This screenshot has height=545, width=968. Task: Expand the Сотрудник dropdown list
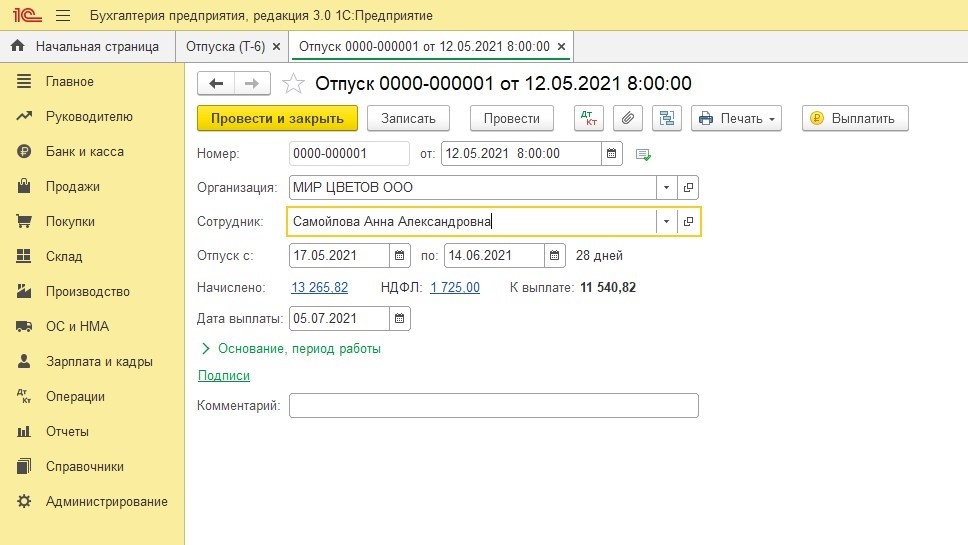pos(666,222)
